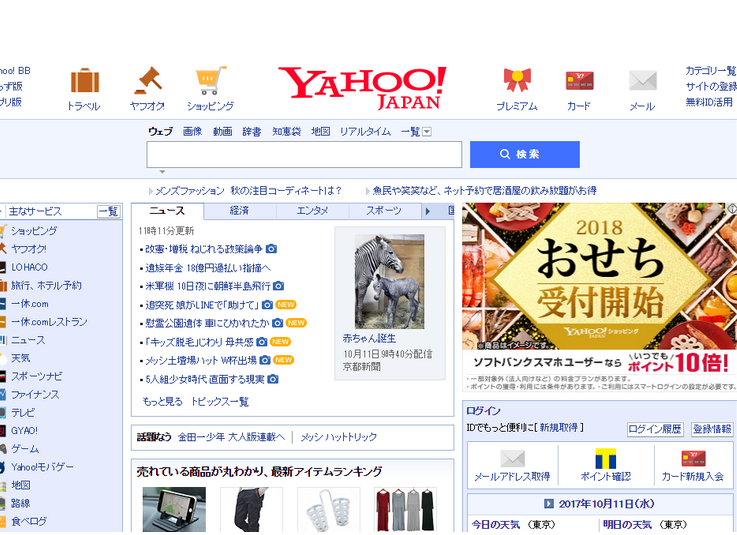Switch to the スポーツ tab
This screenshot has height=535, width=737.
384,211
